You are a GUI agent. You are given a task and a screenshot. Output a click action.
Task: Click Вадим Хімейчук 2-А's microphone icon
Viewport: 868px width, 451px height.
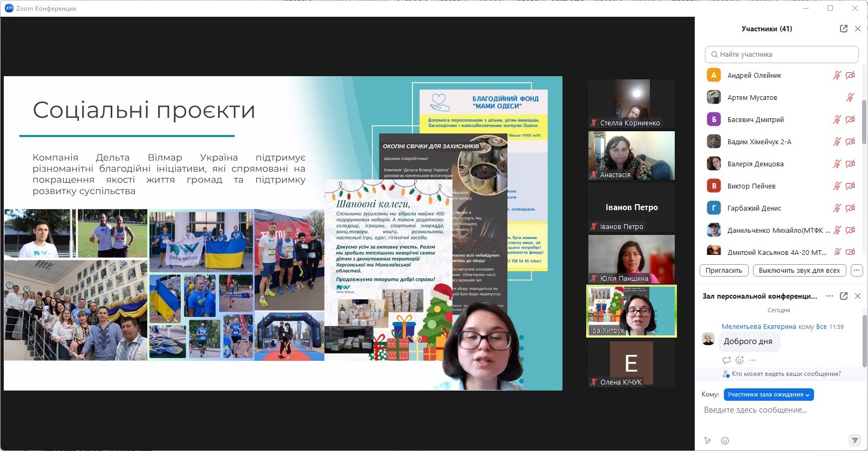[837, 142]
